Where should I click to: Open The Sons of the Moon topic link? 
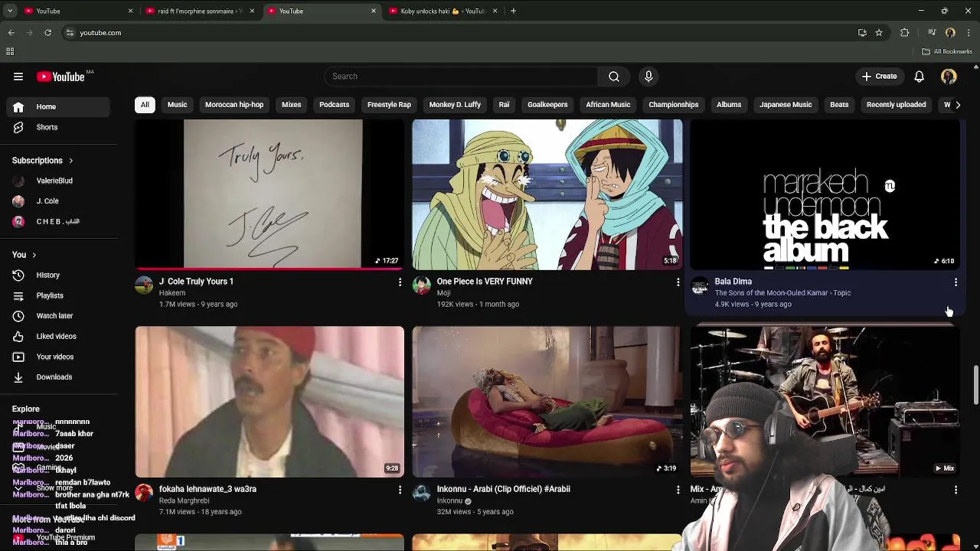tap(782, 293)
